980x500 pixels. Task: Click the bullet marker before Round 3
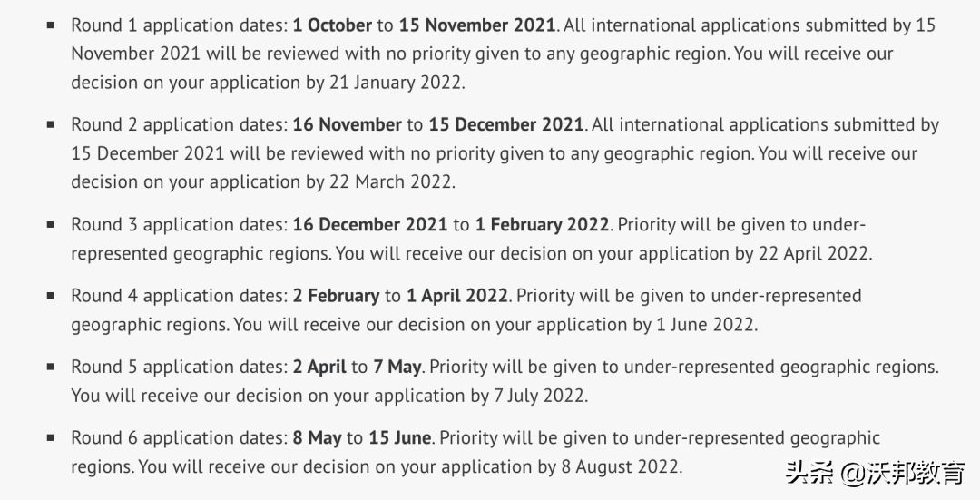51,224
